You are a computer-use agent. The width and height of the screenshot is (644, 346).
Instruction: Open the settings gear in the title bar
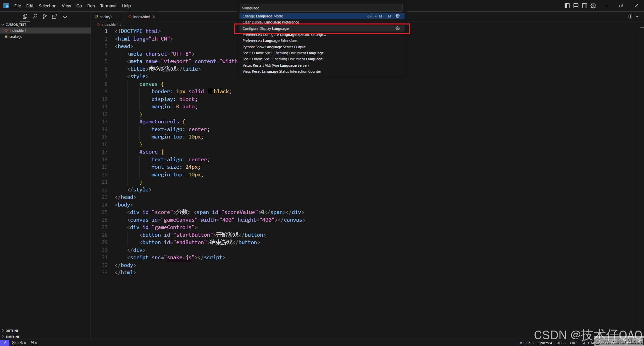point(593,6)
